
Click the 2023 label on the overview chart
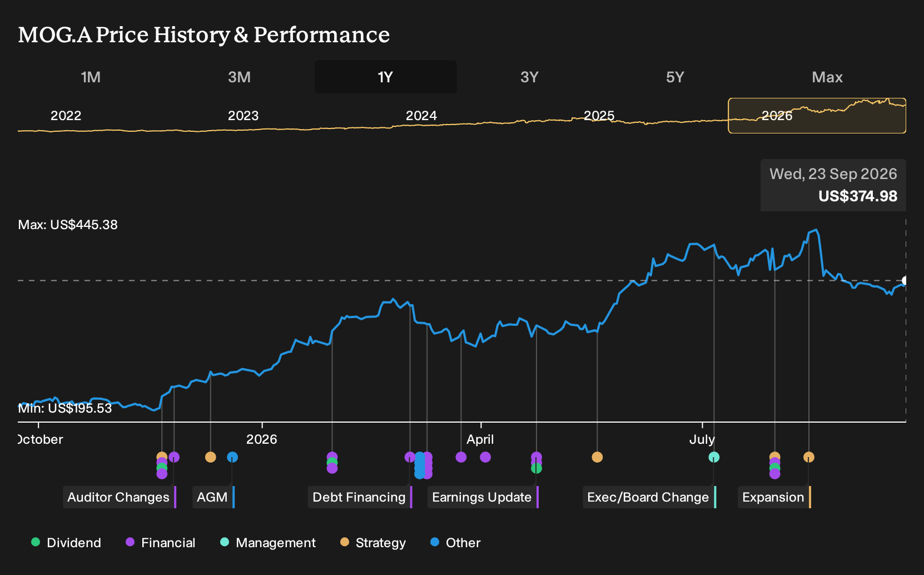click(244, 116)
